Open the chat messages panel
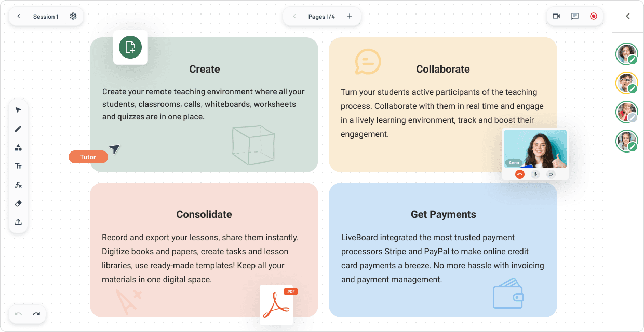Viewport: 644px width, 332px height. point(575,16)
